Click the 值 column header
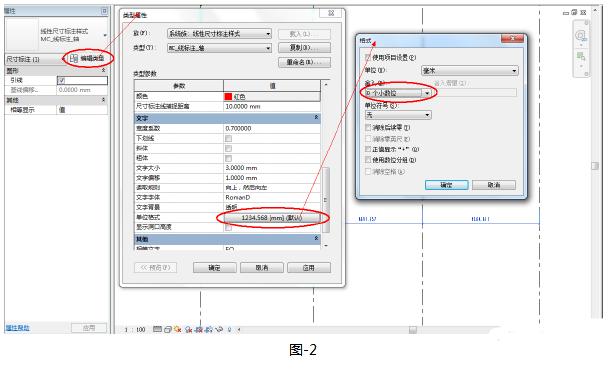 272,86
